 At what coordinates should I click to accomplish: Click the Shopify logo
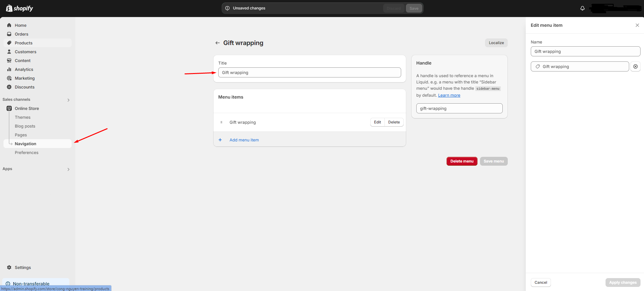[19, 8]
